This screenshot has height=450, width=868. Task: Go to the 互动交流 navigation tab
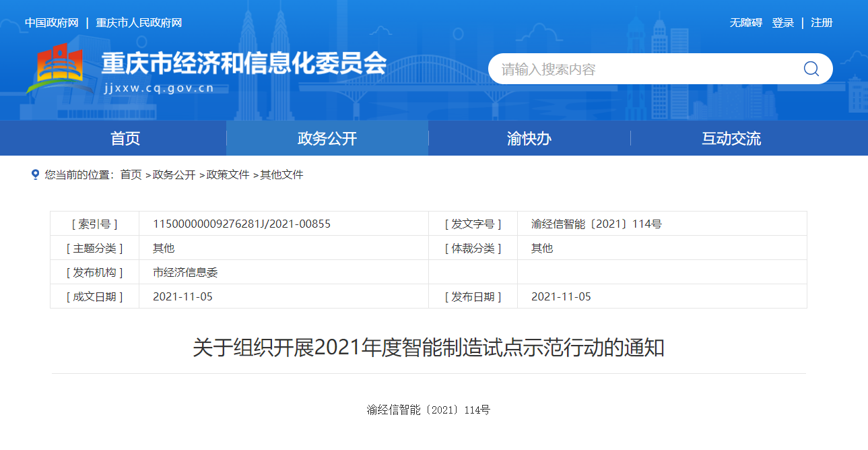click(x=731, y=139)
